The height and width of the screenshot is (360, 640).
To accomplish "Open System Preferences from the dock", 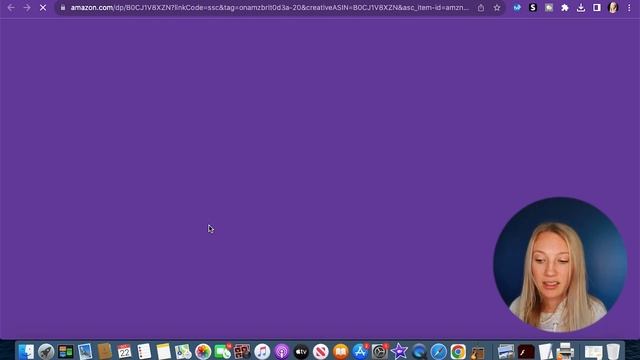I will (x=380, y=351).
